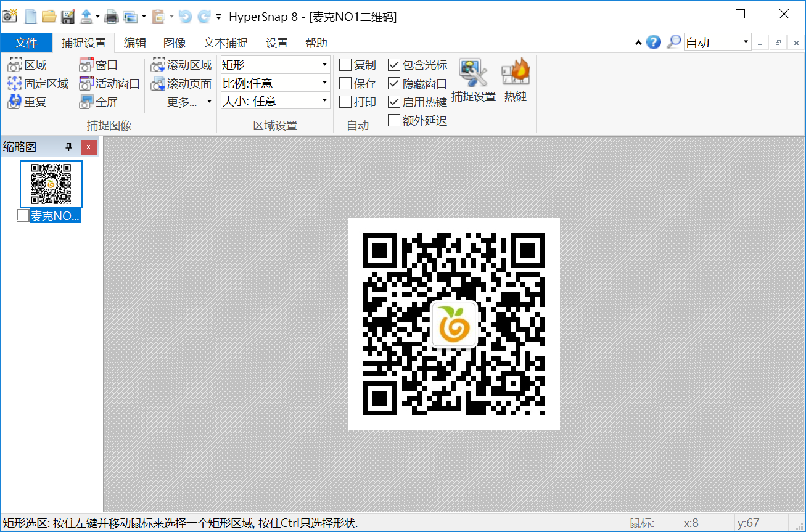This screenshot has height=532, width=806.
Task: Open the customize quick access toolbar arrow
Action: 218,17
